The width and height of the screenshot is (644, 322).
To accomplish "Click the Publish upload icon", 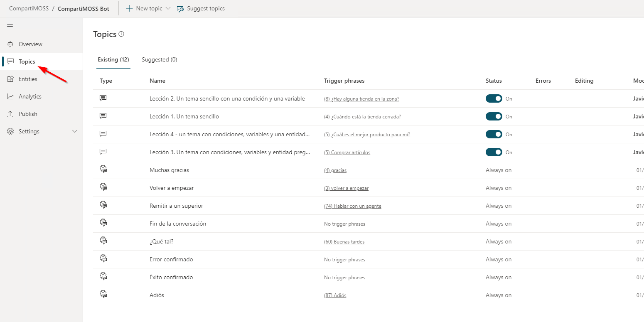I will tap(10, 114).
